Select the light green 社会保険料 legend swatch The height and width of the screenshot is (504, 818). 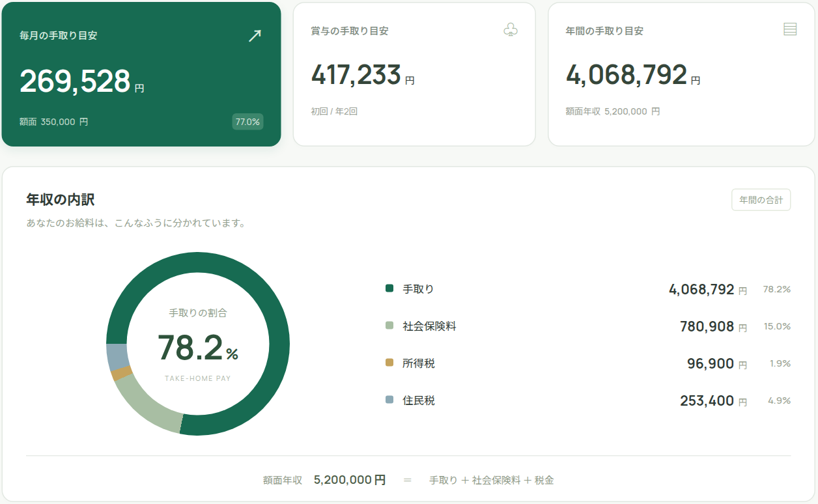pos(389,325)
